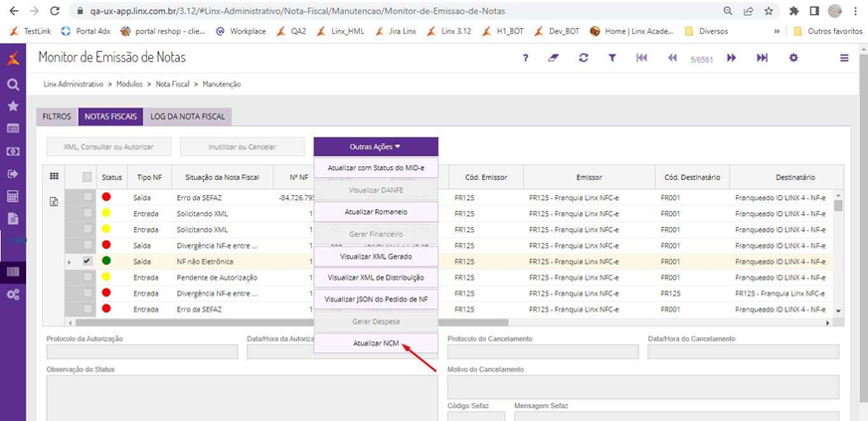Go to previous record icon
This screenshot has height=421, width=868.
(x=672, y=58)
